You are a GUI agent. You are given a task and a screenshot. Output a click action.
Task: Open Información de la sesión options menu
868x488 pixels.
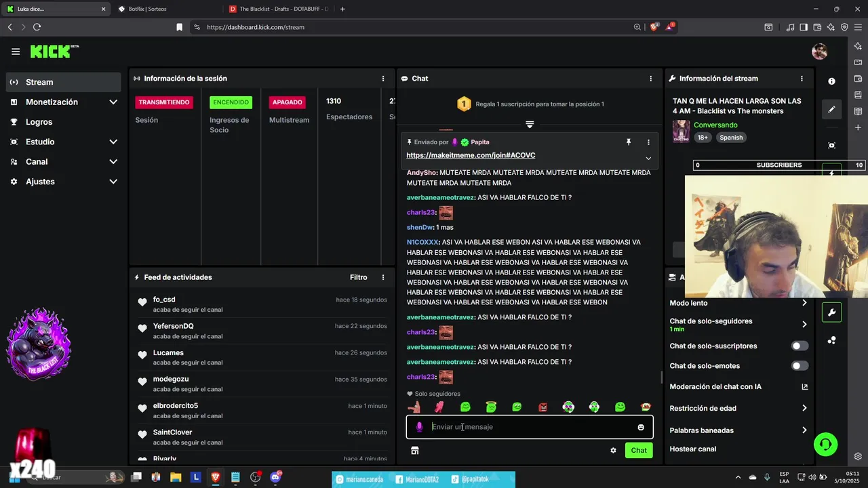point(383,79)
